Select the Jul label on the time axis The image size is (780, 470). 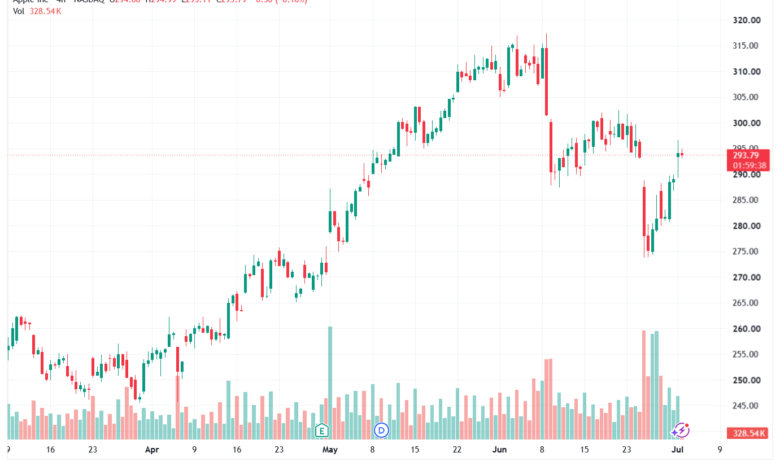[678, 450]
